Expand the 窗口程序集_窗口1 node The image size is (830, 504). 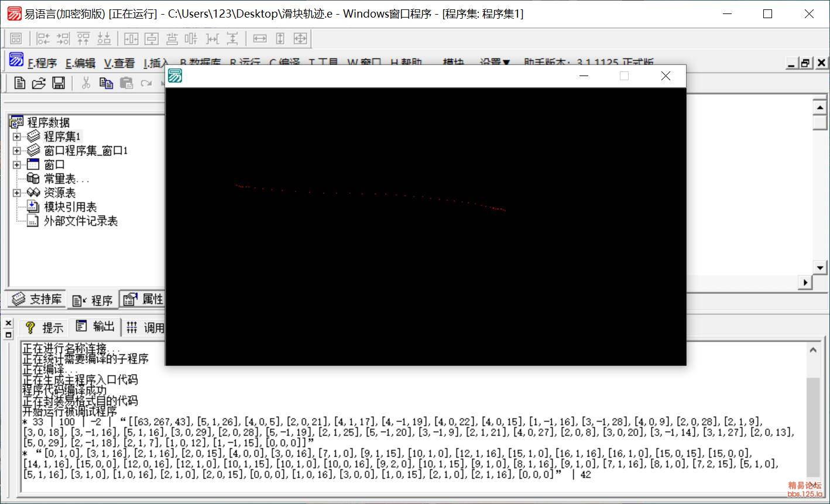pyautogui.click(x=16, y=150)
